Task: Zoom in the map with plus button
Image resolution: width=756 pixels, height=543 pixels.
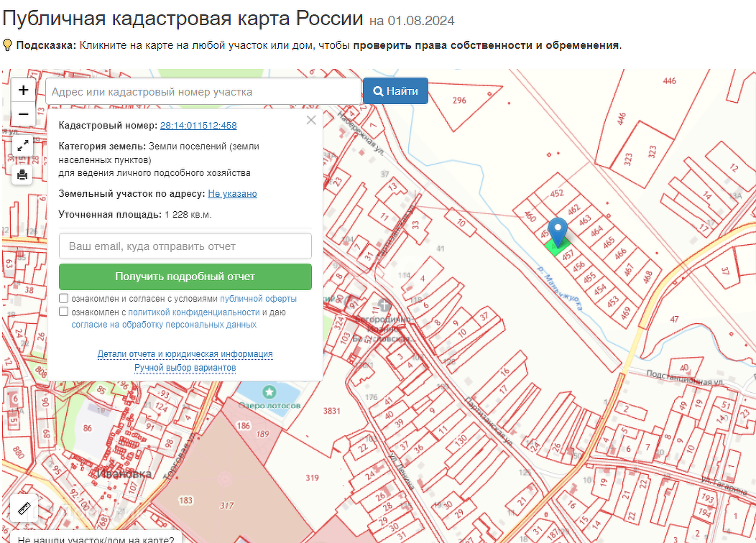Action: pos(23,90)
